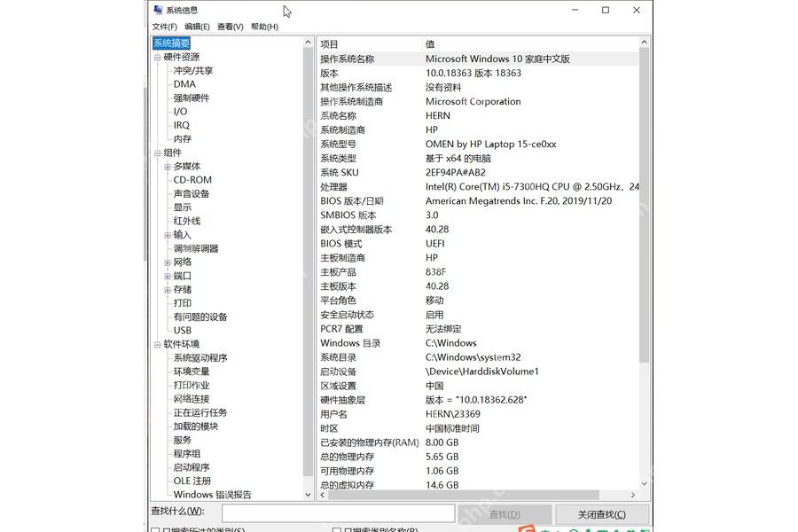
Task: Select 打印 under 组件
Action: tap(182, 303)
